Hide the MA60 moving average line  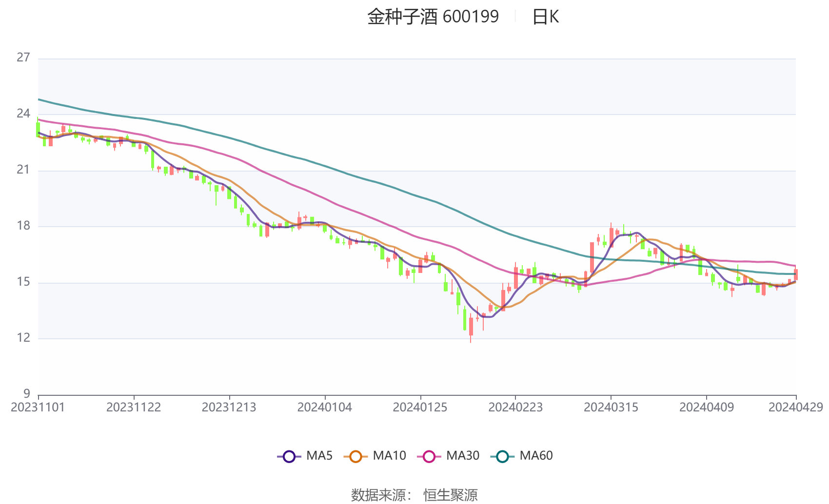click(x=522, y=456)
